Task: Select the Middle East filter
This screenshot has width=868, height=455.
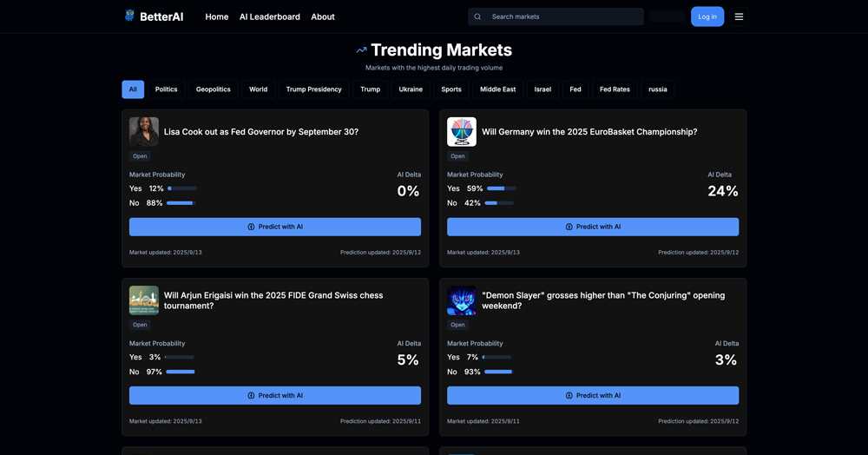Action: coord(497,89)
